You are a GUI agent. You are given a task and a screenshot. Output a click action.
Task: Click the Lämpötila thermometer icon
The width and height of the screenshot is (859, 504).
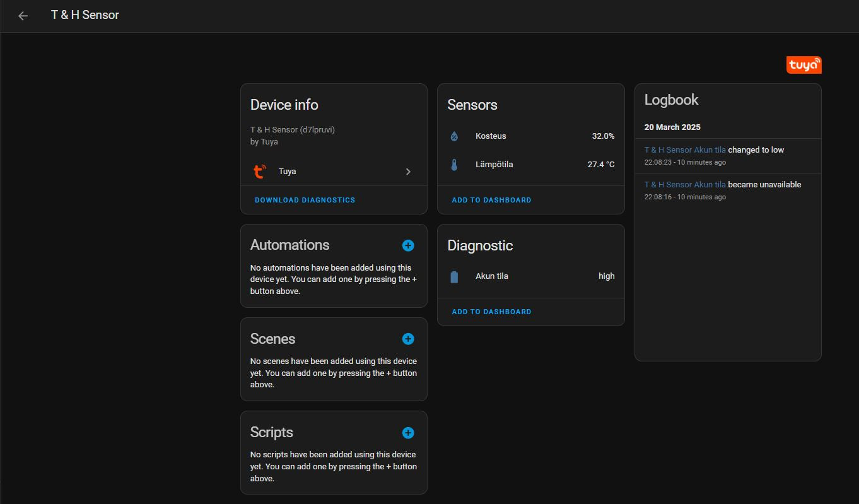coord(454,165)
